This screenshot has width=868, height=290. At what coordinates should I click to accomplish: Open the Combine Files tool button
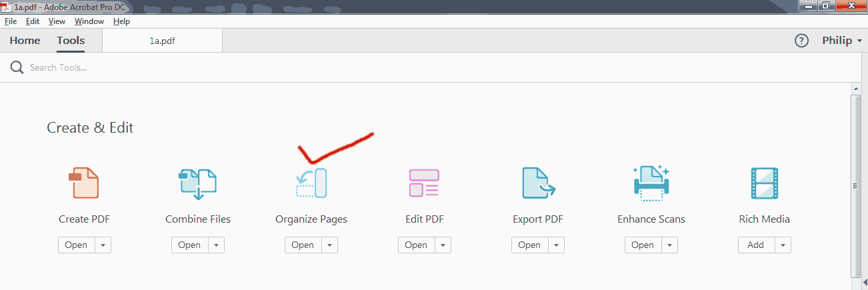[x=189, y=245]
